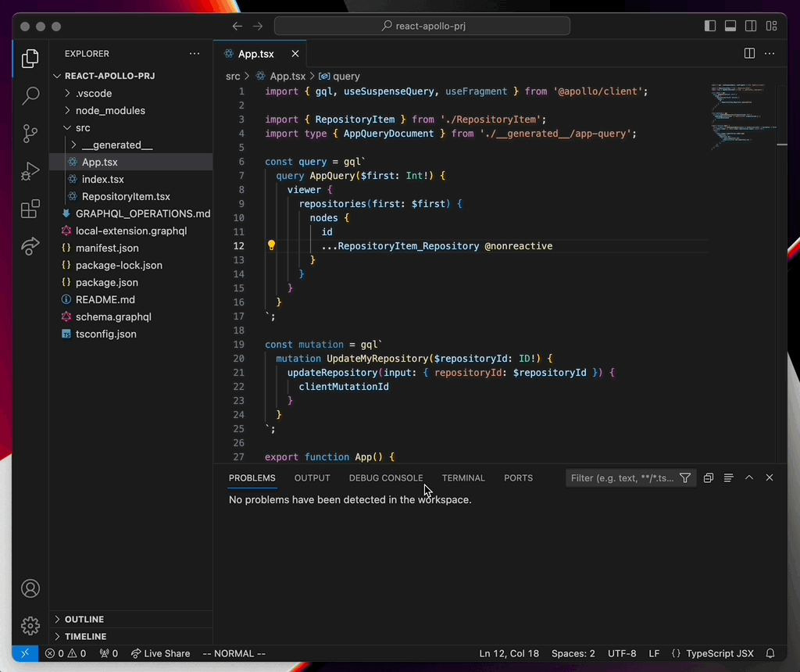800x672 pixels.
Task: Click the query symbol breadcrumb
Action: pyautogui.click(x=339, y=76)
